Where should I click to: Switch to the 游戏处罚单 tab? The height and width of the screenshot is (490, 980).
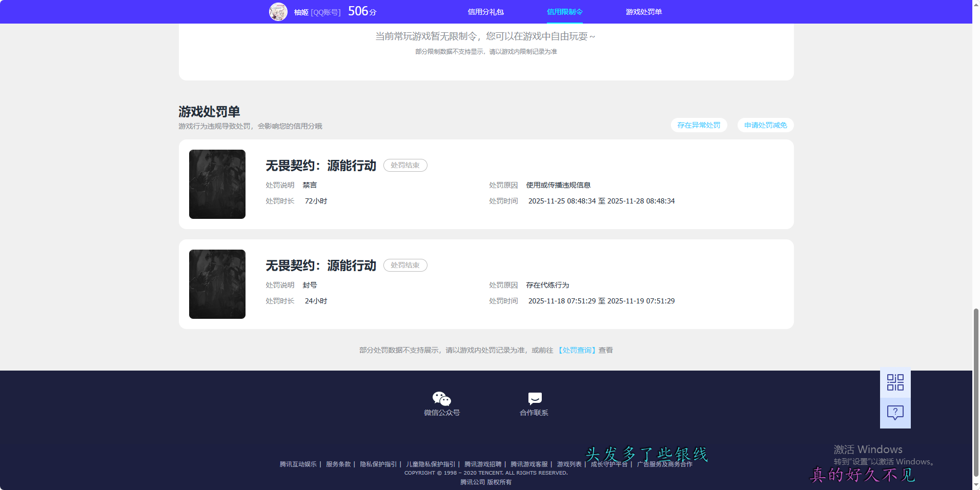pos(643,11)
